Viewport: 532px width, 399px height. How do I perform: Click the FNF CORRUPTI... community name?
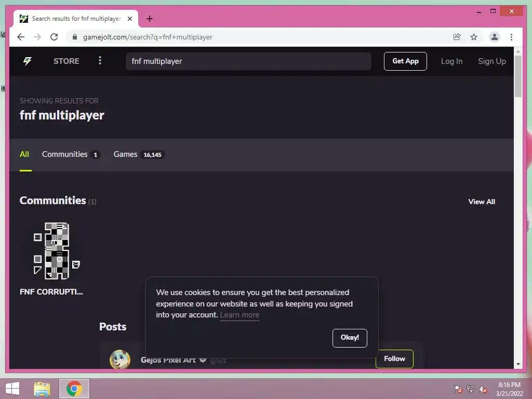click(51, 292)
